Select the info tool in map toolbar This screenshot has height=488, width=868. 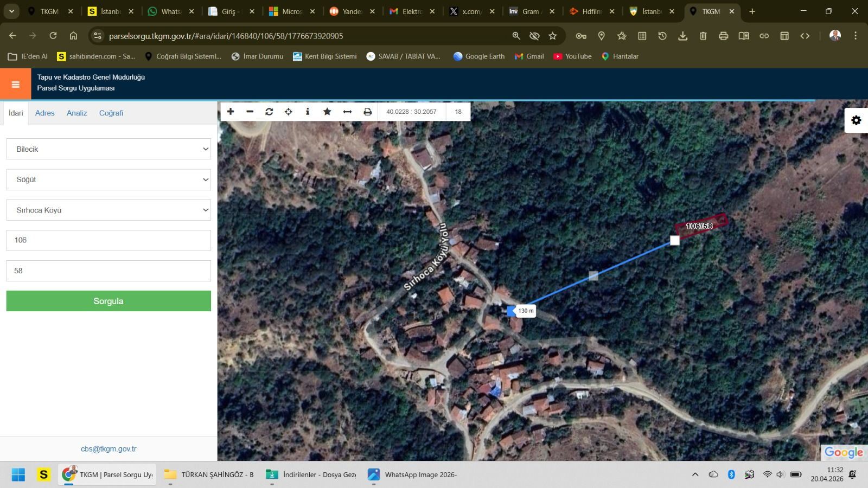[x=308, y=112]
